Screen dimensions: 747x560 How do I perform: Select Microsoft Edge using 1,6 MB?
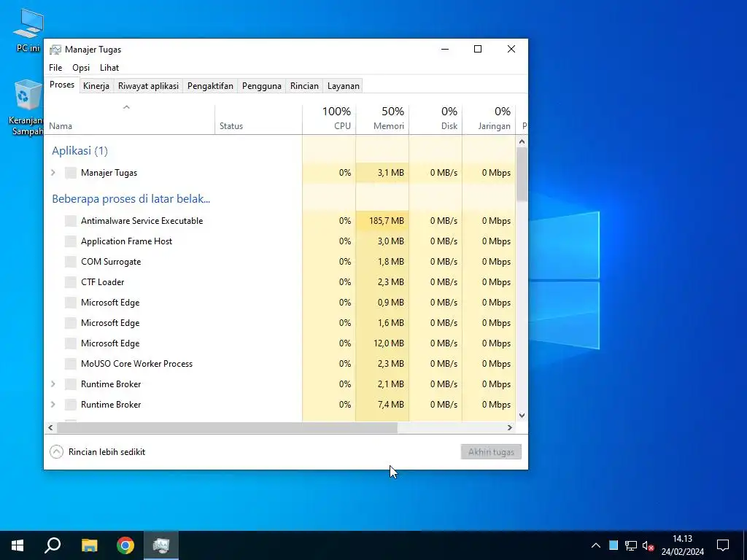tap(279, 323)
